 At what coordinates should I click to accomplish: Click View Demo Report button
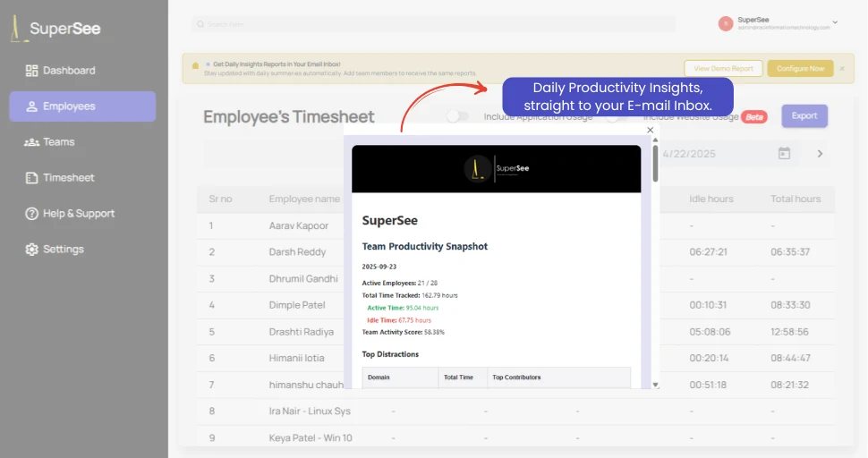tap(723, 69)
